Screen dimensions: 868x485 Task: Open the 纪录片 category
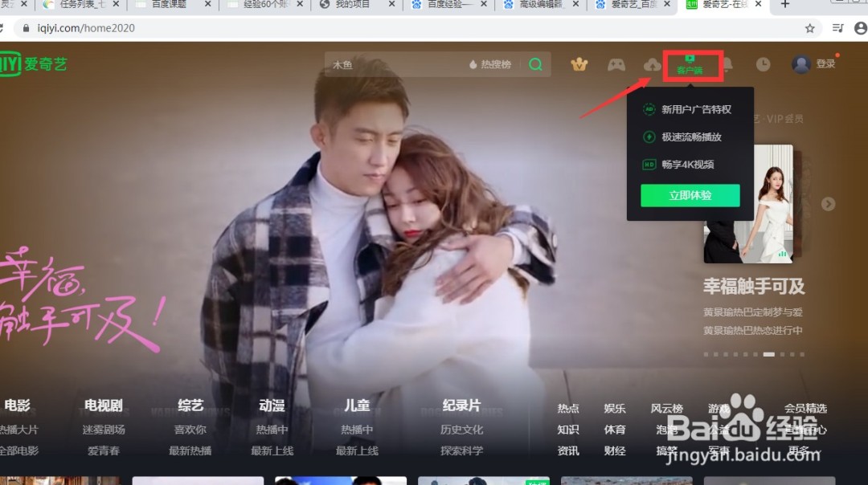pos(461,406)
